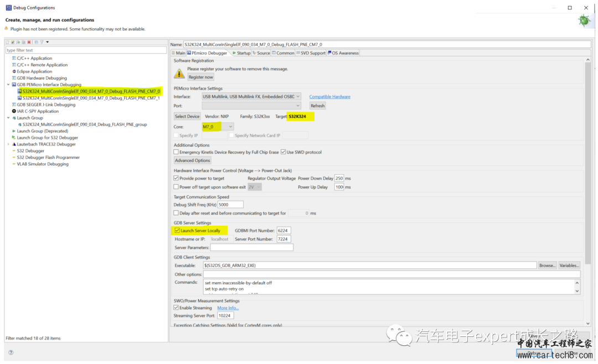Click the Export launch configuration toolbar icon

[18, 42]
